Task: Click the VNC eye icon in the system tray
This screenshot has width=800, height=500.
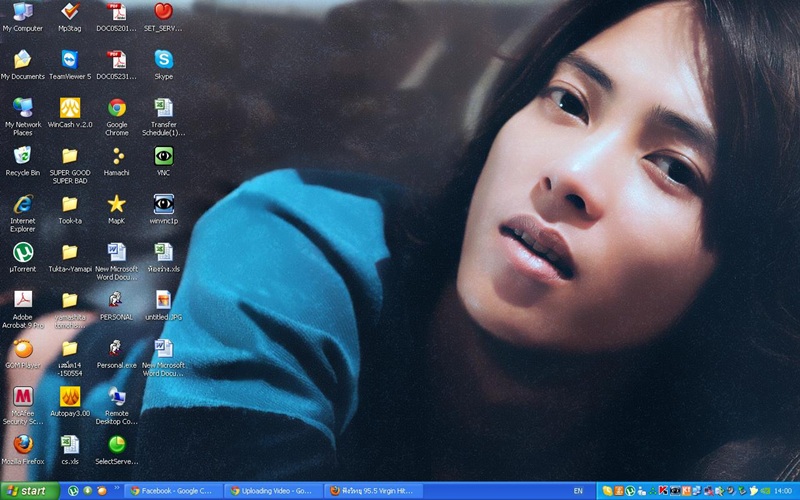Action: coord(675,491)
